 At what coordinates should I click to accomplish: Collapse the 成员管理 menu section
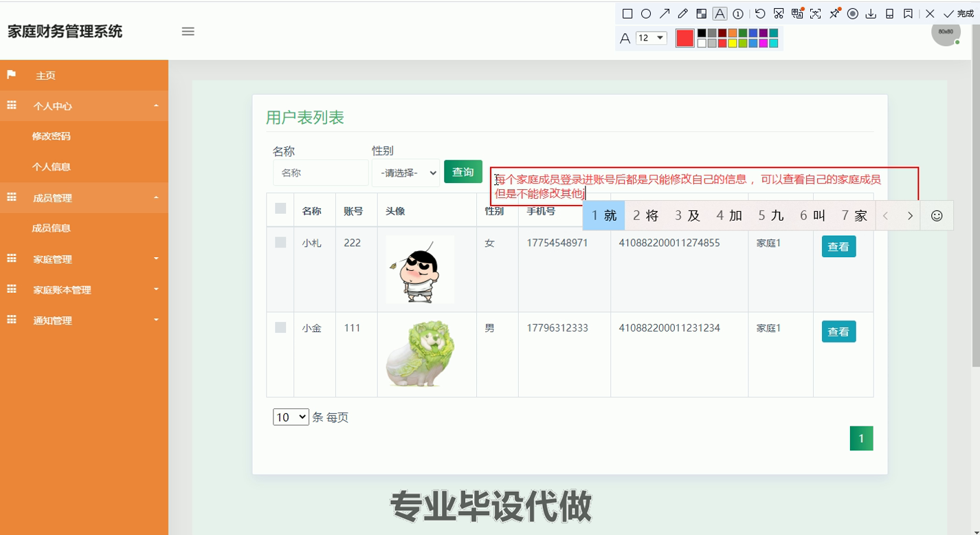[84, 198]
